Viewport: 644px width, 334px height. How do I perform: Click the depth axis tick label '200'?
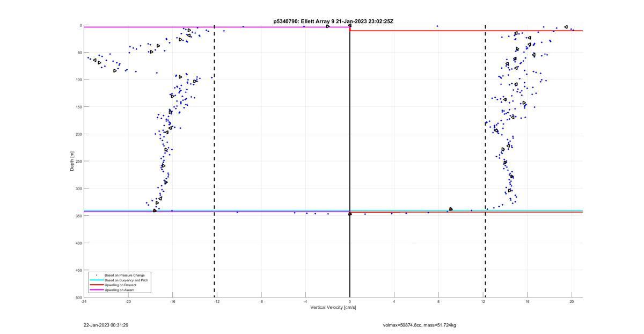pyautogui.click(x=78, y=134)
